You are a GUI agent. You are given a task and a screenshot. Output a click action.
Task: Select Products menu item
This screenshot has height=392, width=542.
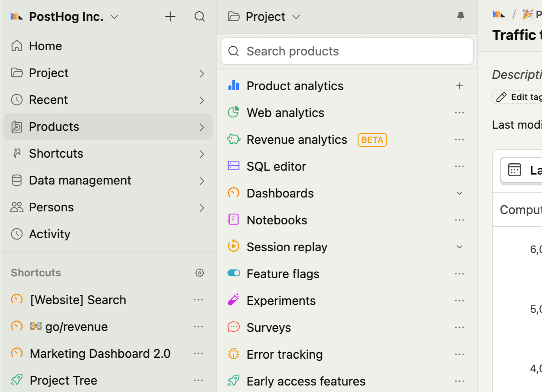[108, 126]
